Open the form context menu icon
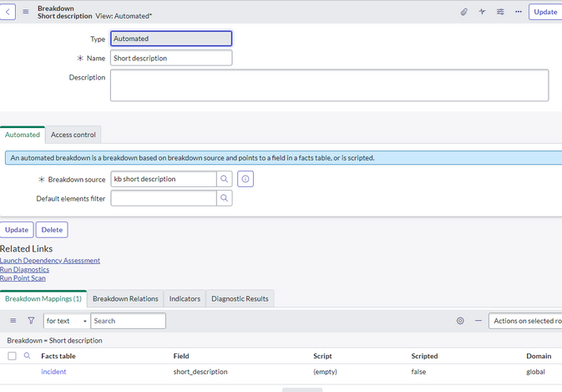This screenshot has width=562, height=392. (x=26, y=12)
